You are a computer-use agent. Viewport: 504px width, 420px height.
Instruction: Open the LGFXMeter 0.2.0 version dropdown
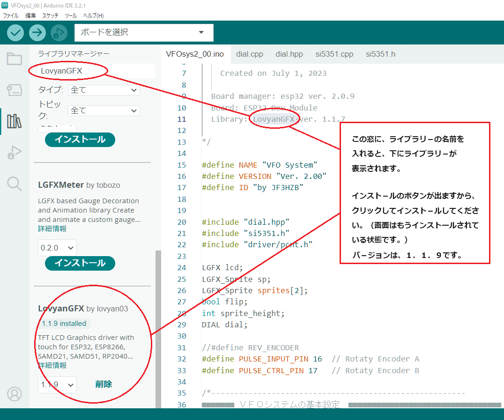57,248
